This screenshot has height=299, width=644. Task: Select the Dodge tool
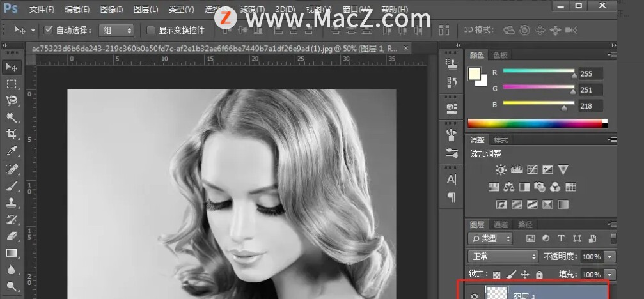[12, 286]
